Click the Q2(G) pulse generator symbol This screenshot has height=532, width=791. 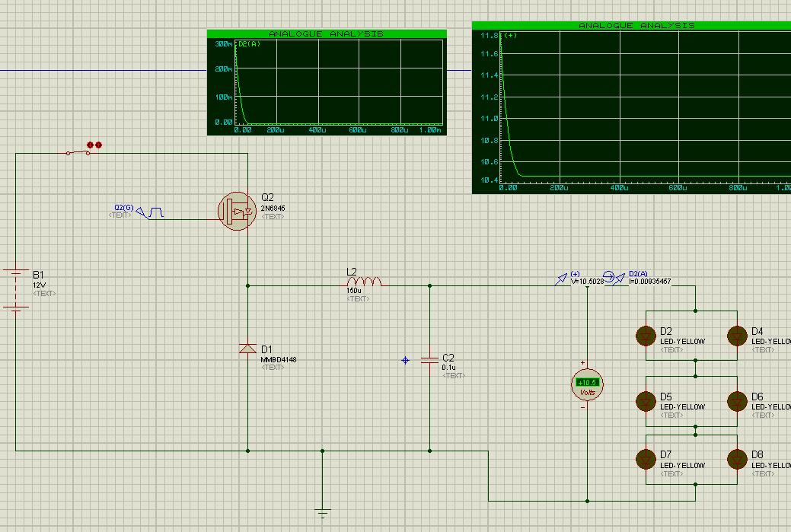tap(150, 213)
